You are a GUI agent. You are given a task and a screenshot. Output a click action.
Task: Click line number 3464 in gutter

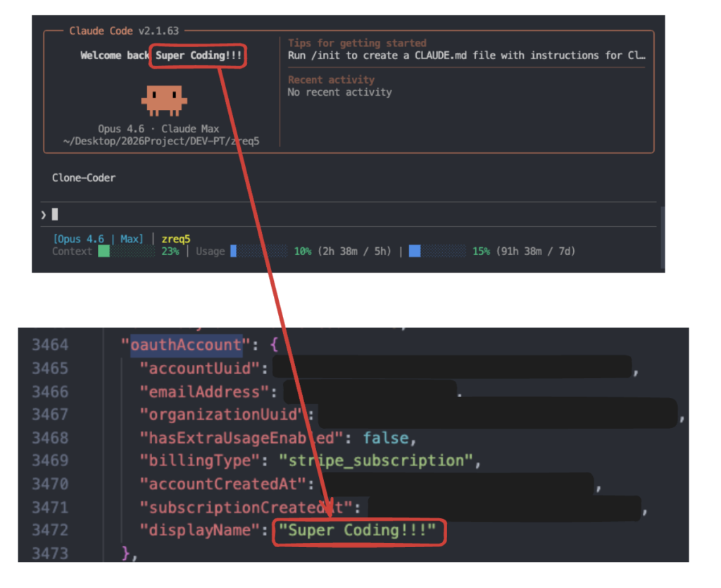(x=50, y=345)
